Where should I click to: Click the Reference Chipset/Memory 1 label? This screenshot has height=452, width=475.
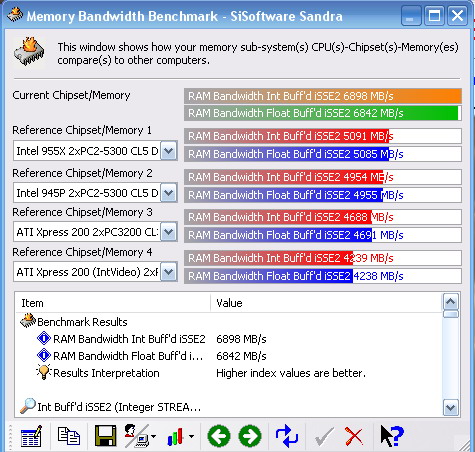coord(82,130)
